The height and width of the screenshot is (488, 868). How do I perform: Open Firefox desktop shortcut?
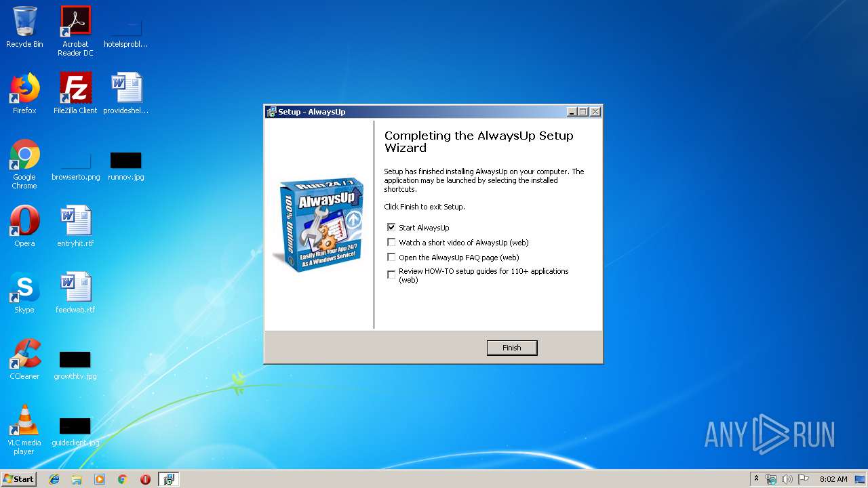[24, 94]
